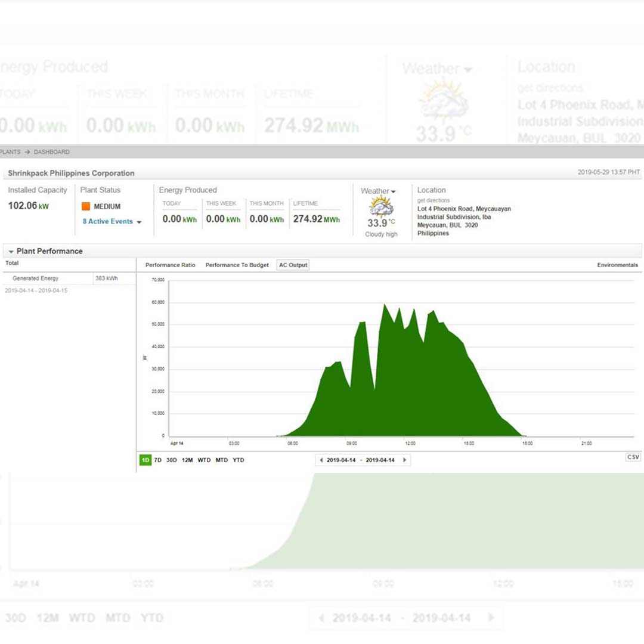Click the 2019-05-29 13:57 PHT timestamp
This screenshot has width=644, height=644.
[x=609, y=172]
